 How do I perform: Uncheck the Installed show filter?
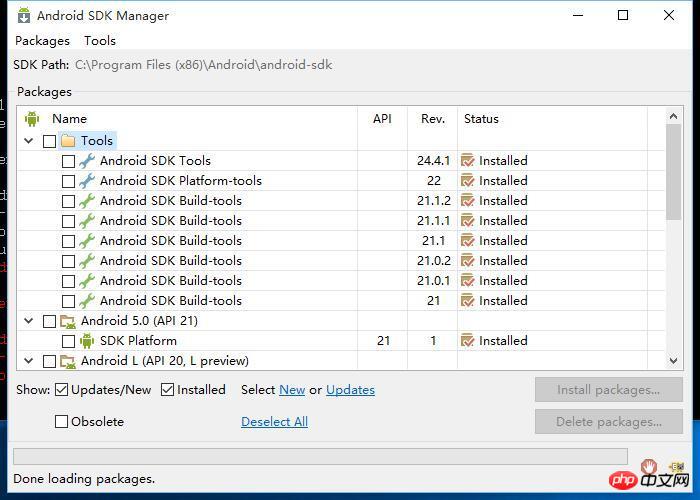pos(168,390)
